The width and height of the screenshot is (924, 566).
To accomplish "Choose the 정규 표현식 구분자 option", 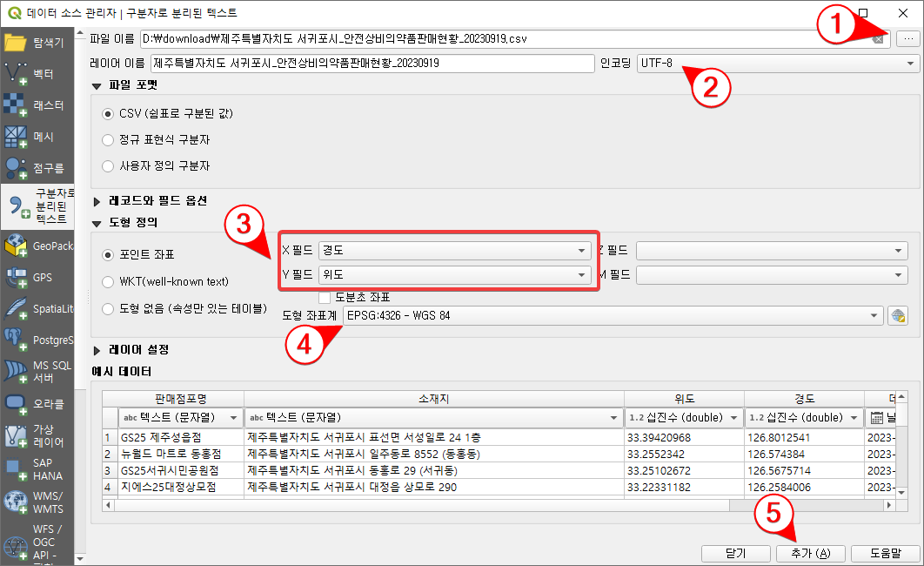I will point(108,142).
